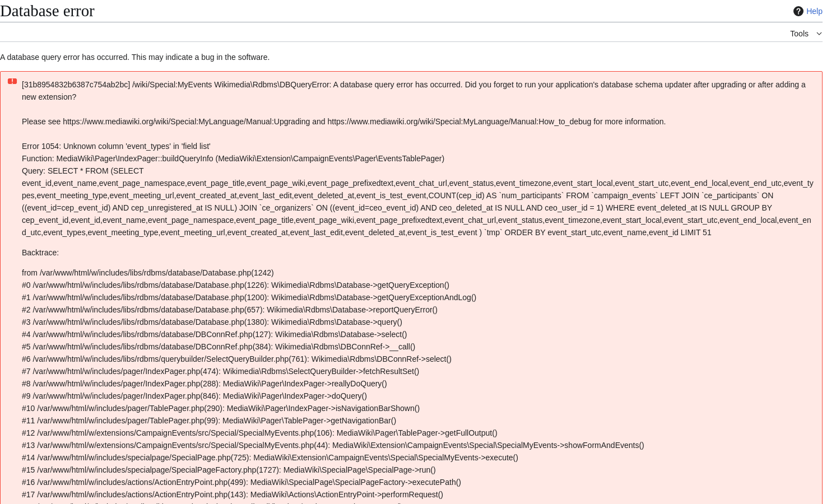The image size is (836, 504).
Task: Open the Help link
Action: click(814, 11)
